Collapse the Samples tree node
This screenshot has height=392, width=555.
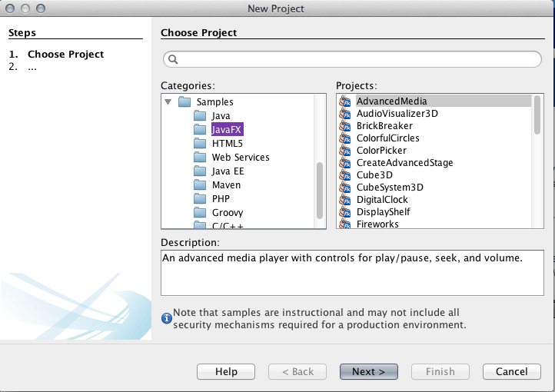(x=168, y=101)
